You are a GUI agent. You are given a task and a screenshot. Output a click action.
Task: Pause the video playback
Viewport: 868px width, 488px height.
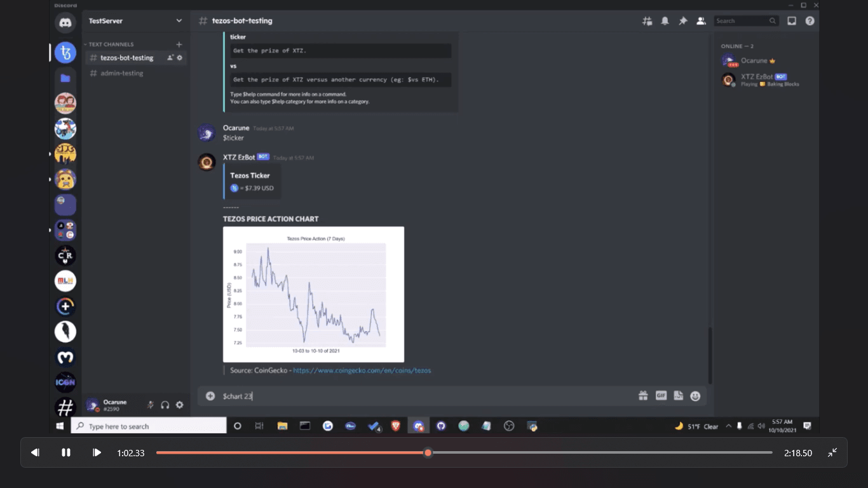(x=66, y=452)
